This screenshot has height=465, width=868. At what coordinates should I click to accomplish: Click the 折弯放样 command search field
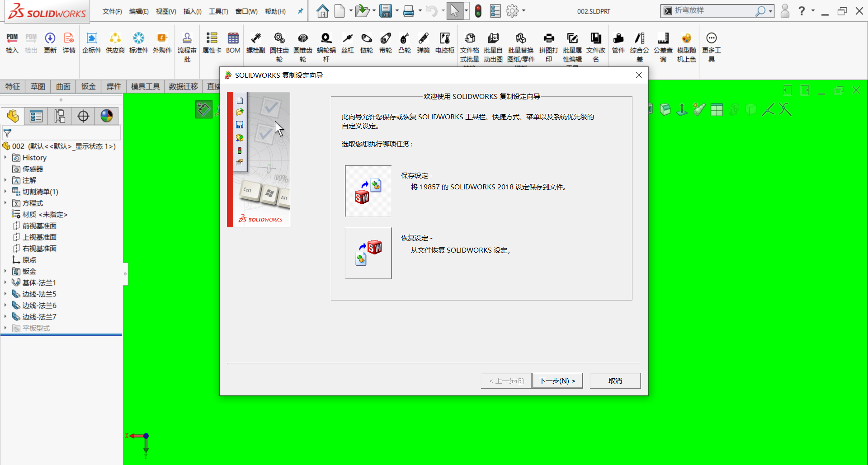pos(713,11)
